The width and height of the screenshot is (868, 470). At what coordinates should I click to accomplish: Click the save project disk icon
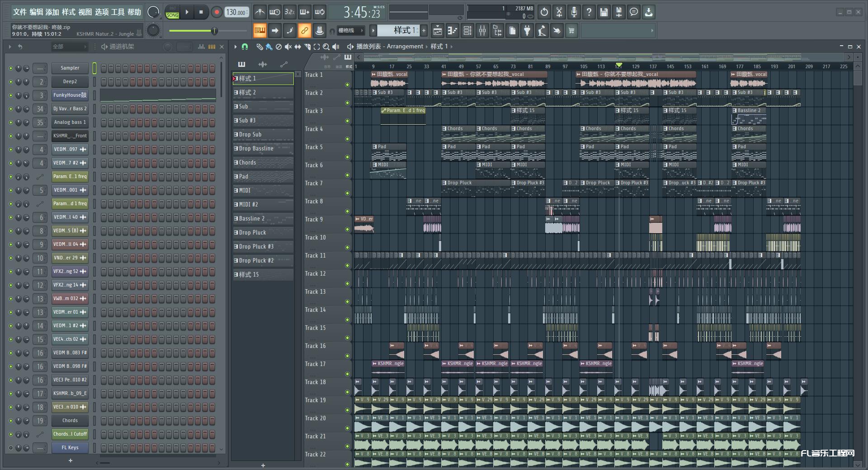coord(604,12)
